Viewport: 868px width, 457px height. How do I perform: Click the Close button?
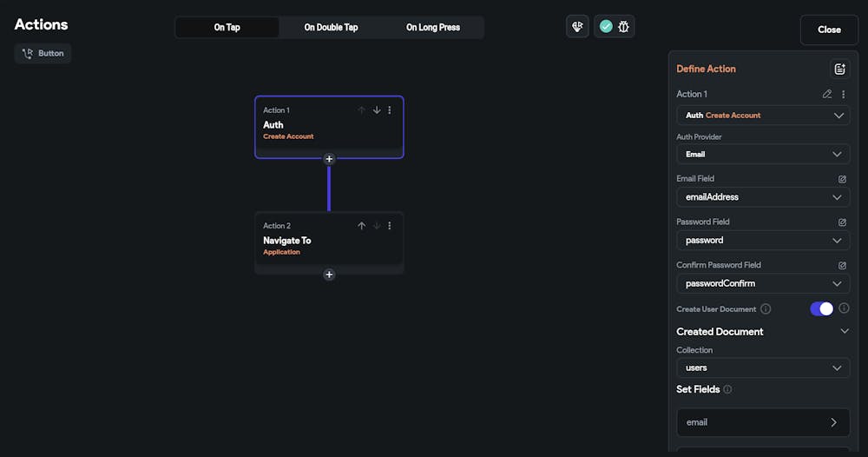point(829,30)
